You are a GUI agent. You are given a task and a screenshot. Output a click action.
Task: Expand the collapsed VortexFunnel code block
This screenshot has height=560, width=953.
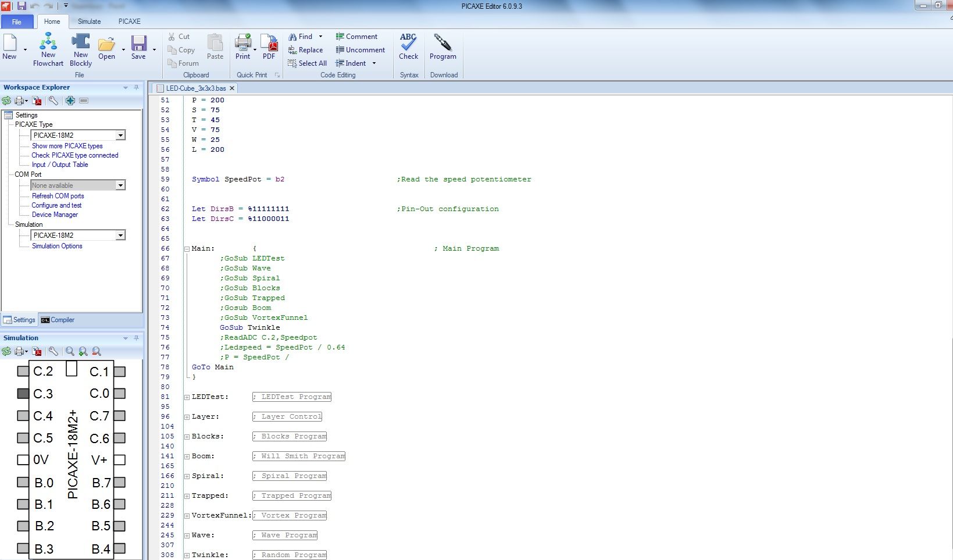point(187,516)
